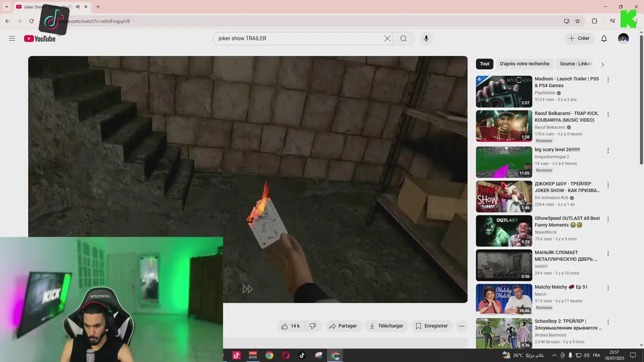
Task: Click the Enregistrer button
Action: pyautogui.click(x=432, y=326)
